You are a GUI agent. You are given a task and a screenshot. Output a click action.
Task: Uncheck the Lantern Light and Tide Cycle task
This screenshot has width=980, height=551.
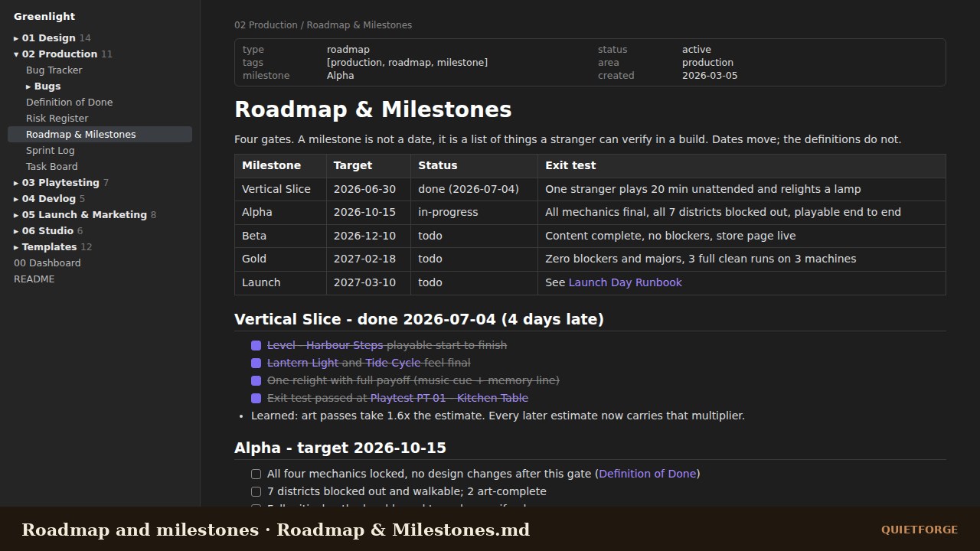click(256, 364)
